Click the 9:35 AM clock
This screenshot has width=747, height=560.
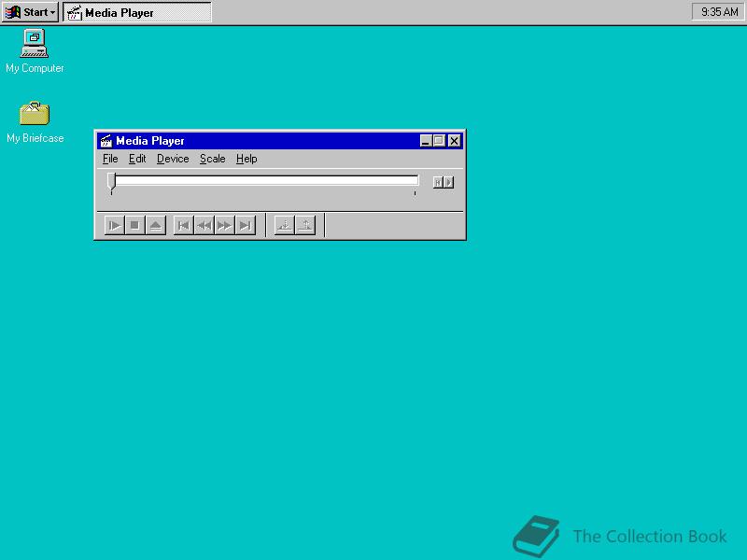pyautogui.click(x=719, y=12)
